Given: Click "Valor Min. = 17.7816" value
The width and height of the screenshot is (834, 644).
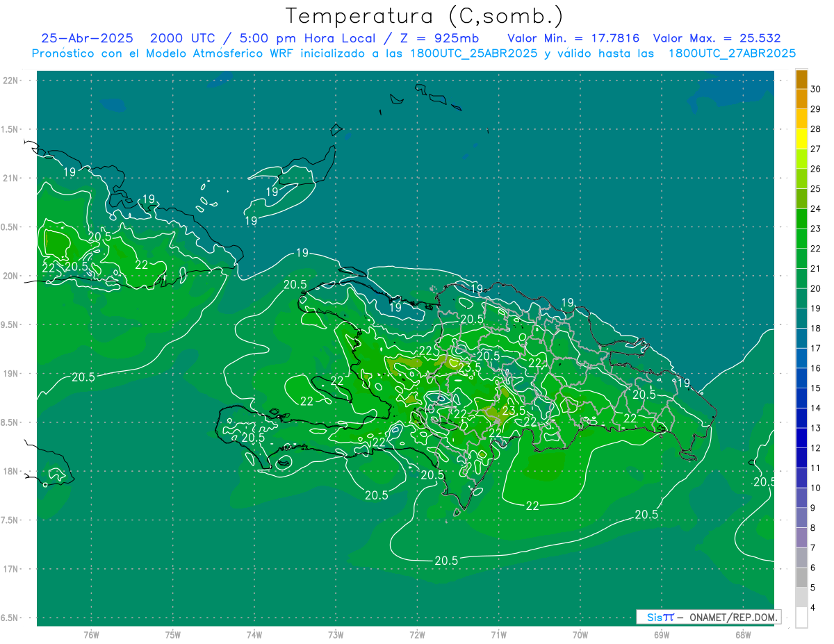Looking at the screenshot, I should tap(573, 38).
